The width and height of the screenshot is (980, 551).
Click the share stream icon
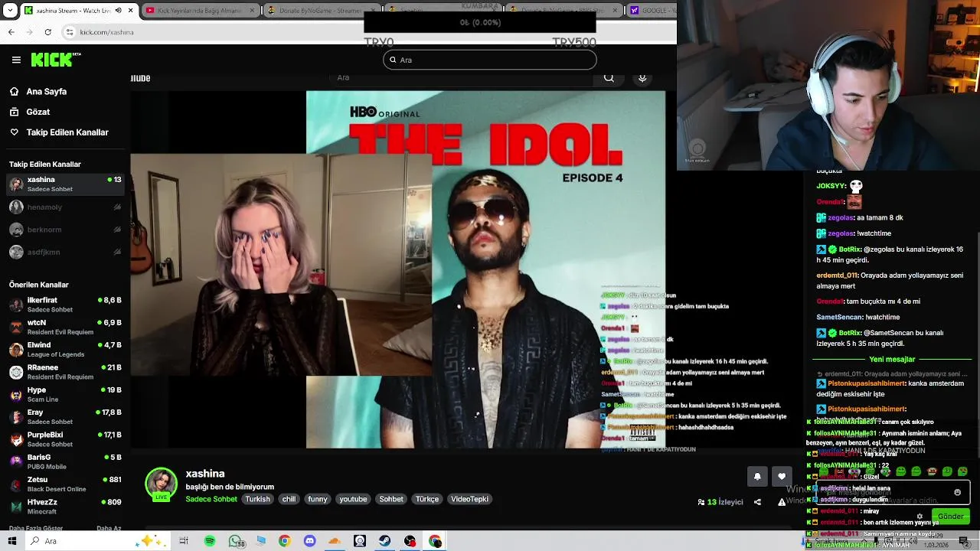(757, 502)
